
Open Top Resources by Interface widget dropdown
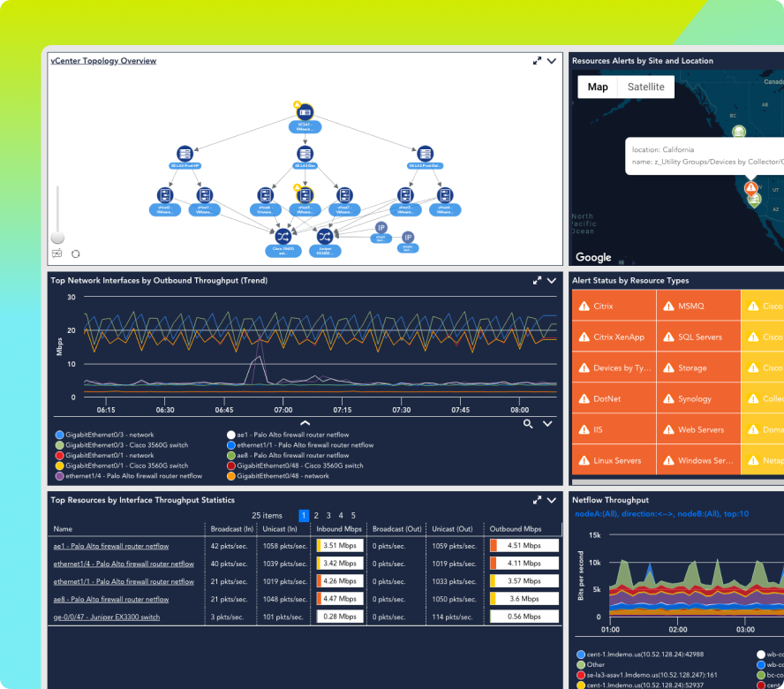(552, 500)
